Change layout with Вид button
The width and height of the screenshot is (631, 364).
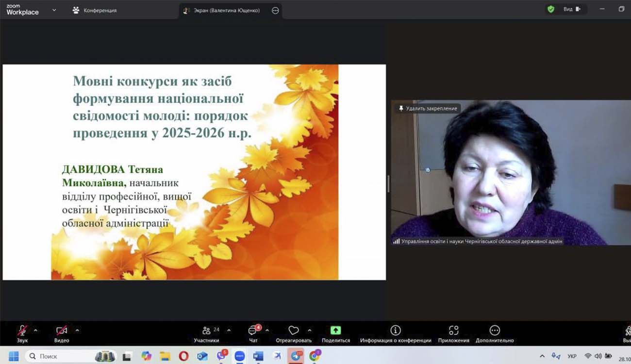coord(571,9)
